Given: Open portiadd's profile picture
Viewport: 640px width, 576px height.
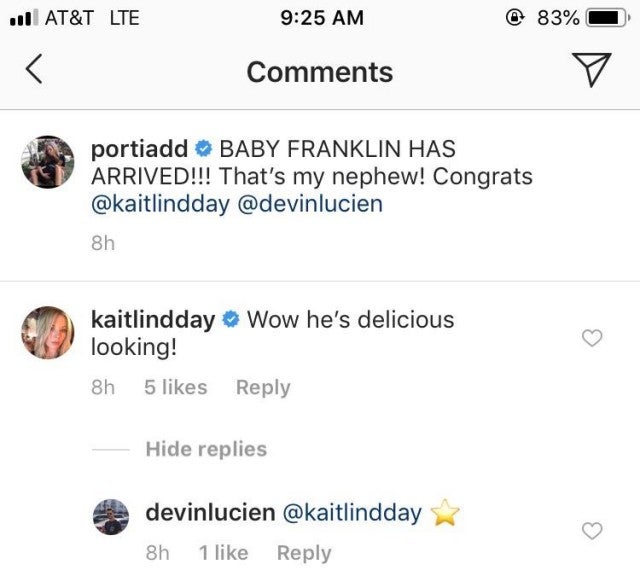Looking at the screenshot, I should coord(48,161).
